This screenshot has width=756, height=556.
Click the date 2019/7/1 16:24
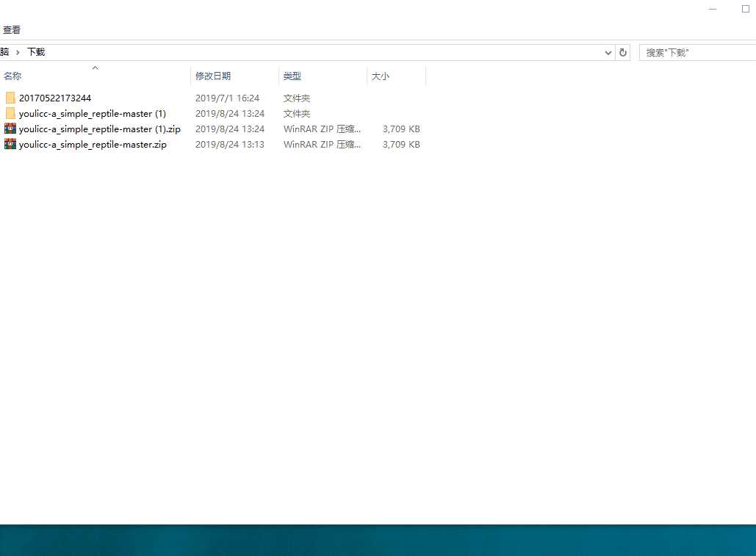point(228,98)
